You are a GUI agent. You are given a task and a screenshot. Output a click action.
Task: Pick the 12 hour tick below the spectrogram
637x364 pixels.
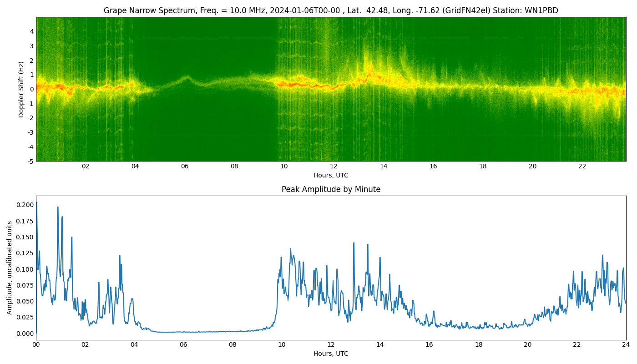334,166
